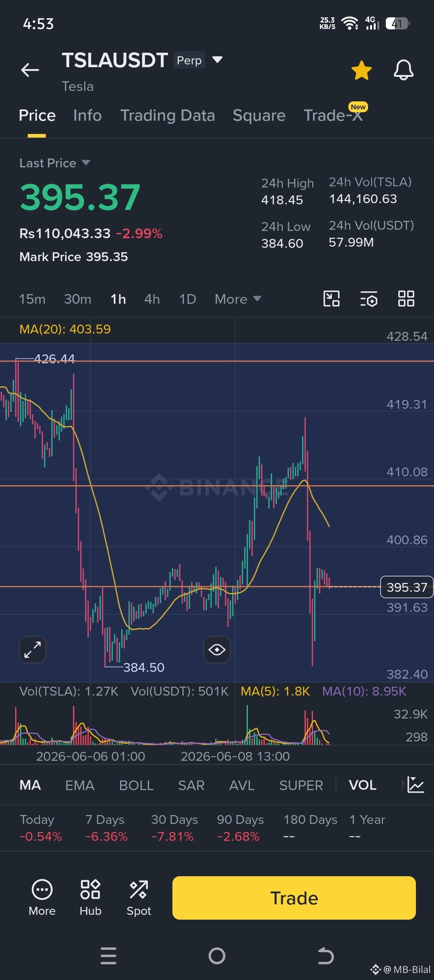Expand TSLAUSDT pair selector arrow
Screen dimensions: 434x980
[x=217, y=60]
